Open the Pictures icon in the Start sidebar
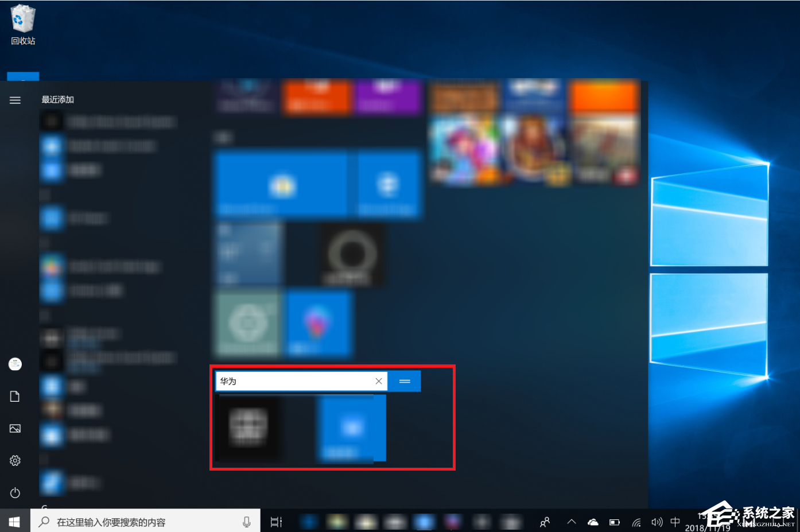800x532 pixels. [x=15, y=428]
